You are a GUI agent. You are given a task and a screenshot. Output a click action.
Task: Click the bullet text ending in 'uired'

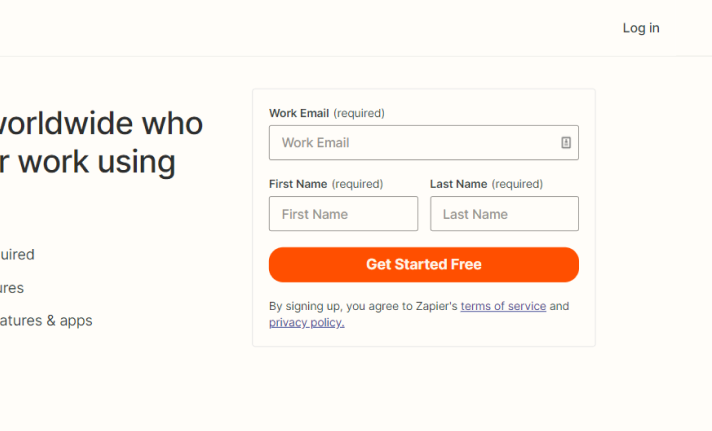(x=17, y=254)
